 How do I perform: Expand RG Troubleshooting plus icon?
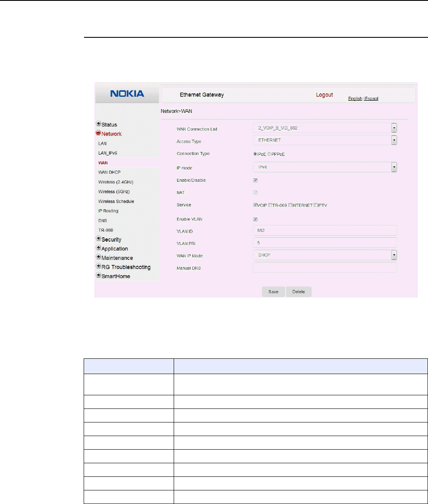tap(99, 266)
